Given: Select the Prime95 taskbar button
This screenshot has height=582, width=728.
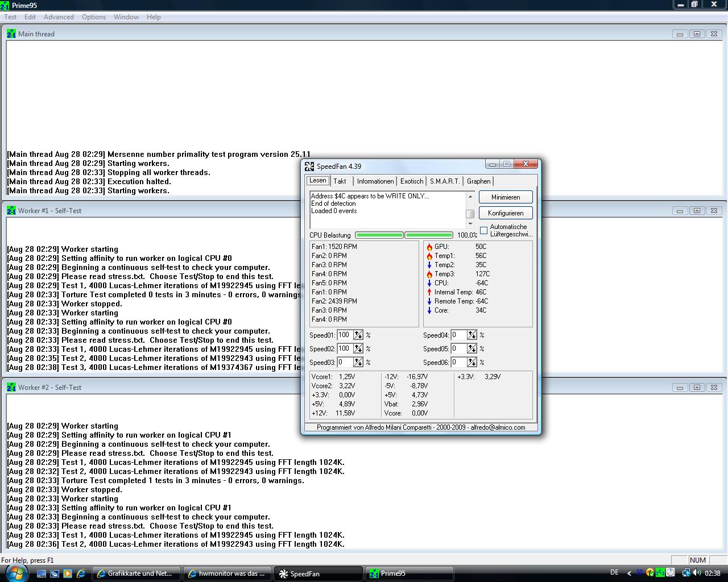Looking at the screenshot, I should click(x=409, y=573).
